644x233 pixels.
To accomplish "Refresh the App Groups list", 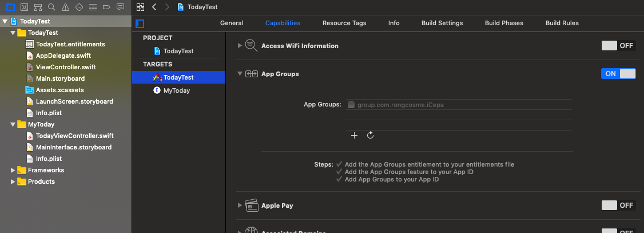I will (x=370, y=136).
